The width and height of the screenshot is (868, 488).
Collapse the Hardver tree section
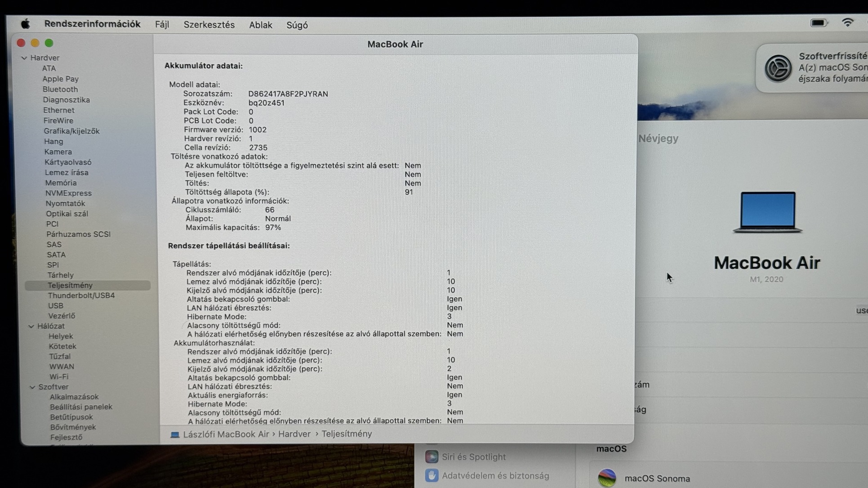(24, 58)
